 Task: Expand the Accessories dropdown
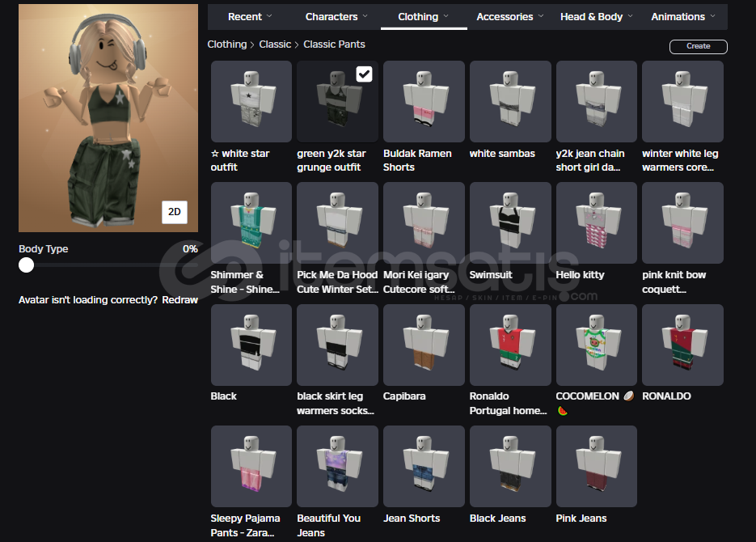(x=510, y=17)
